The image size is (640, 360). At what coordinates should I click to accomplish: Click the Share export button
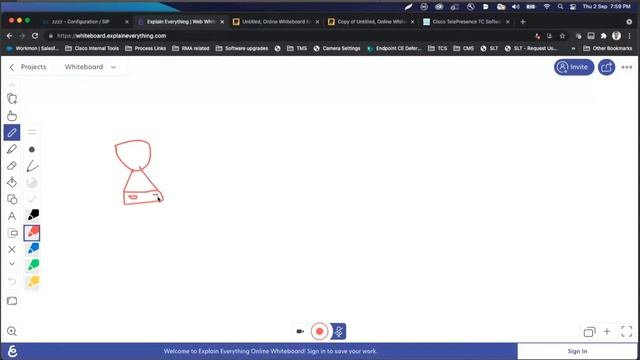[607, 67]
